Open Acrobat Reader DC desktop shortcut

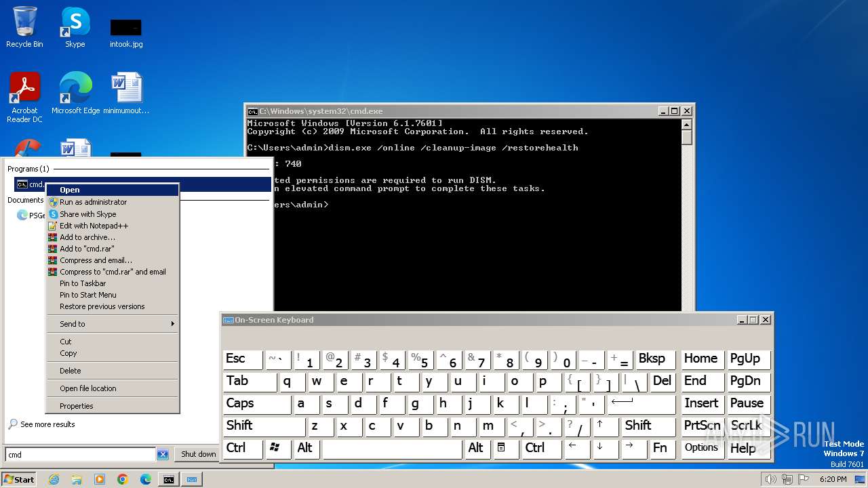click(x=24, y=98)
